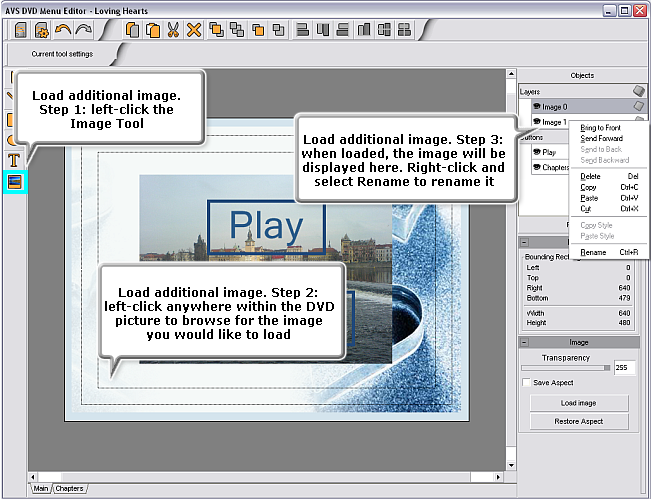Choose Cut in the context menu
The width and height of the screenshot is (651, 499).
[x=609, y=208]
